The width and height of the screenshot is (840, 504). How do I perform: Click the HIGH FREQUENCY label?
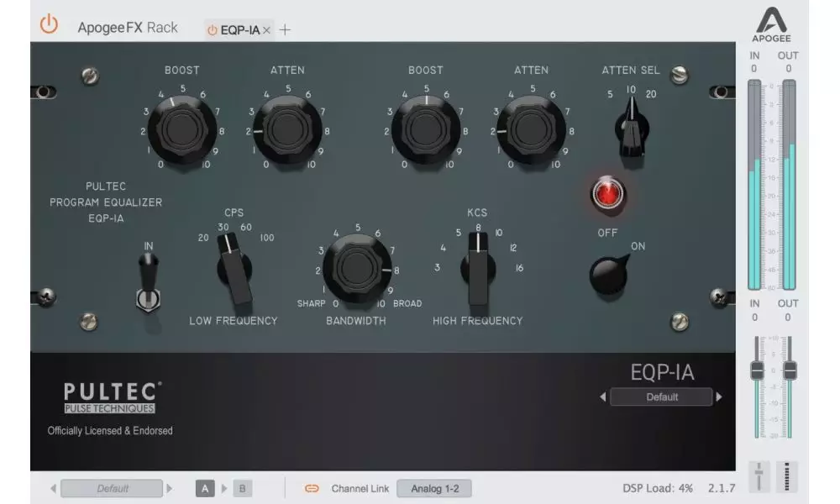tap(478, 321)
